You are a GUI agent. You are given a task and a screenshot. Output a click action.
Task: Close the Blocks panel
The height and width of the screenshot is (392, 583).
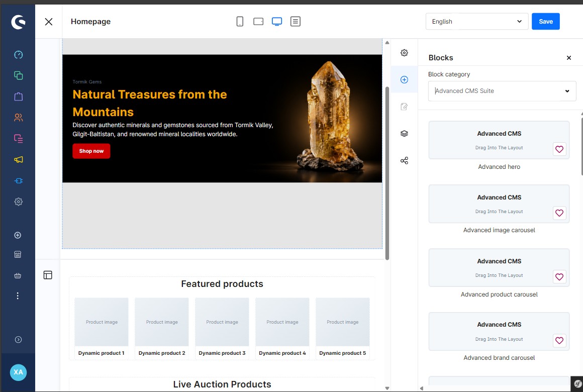click(x=568, y=58)
